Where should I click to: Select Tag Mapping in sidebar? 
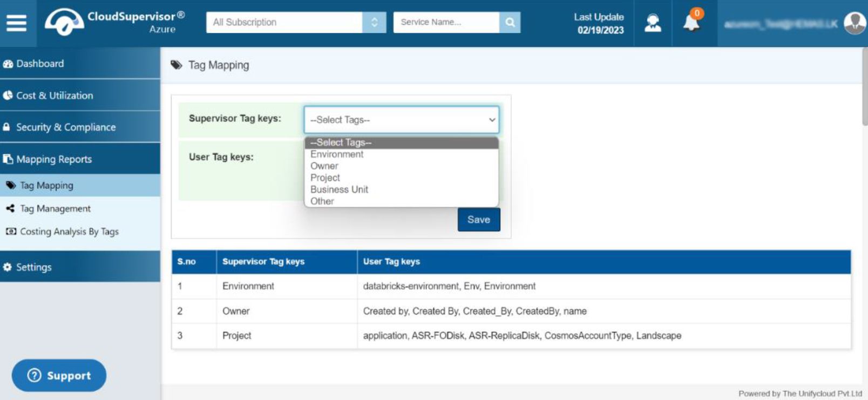click(x=80, y=186)
